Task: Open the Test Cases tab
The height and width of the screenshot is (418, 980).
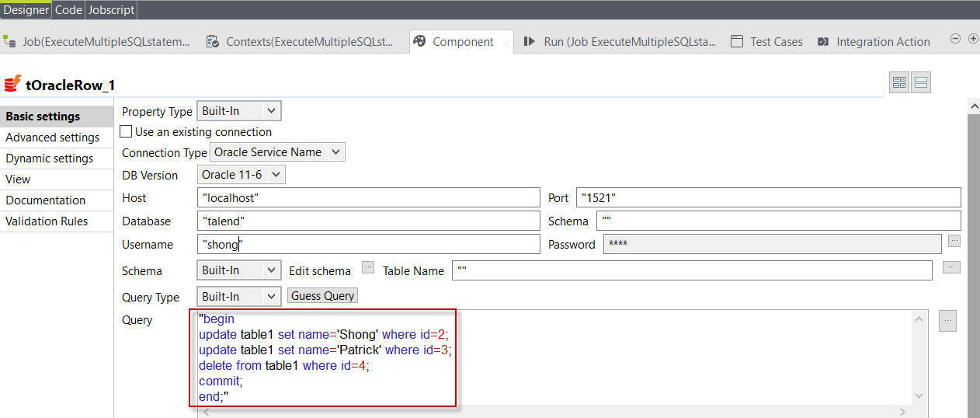Action: point(776,42)
